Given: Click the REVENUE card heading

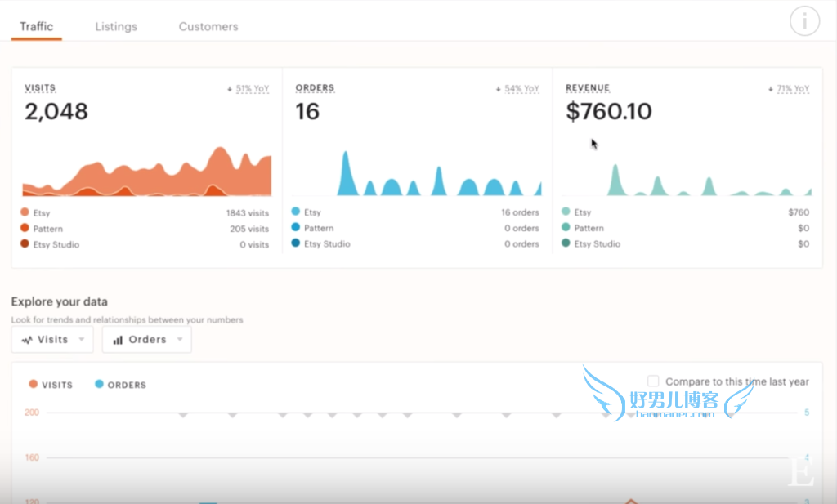Looking at the screenshot, I should tap(588, 87).
